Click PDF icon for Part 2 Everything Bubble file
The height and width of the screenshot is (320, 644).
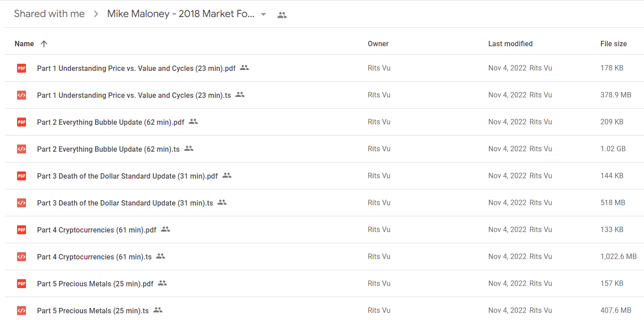point(22,122)
